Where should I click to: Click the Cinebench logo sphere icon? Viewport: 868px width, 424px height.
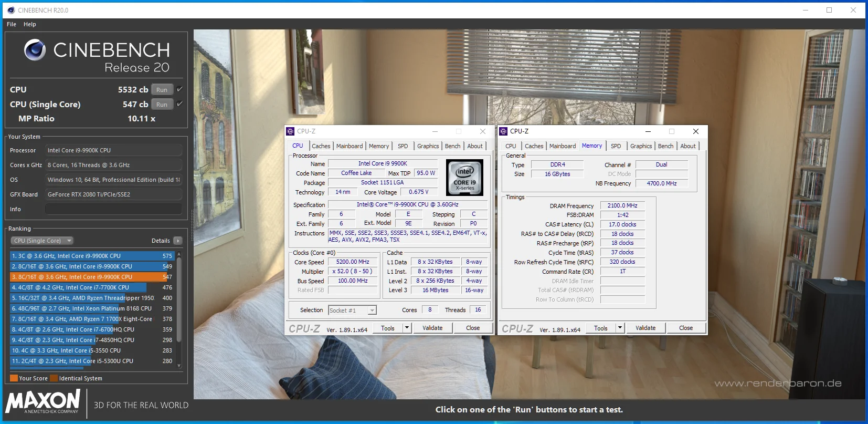click(x=35, y=50)
